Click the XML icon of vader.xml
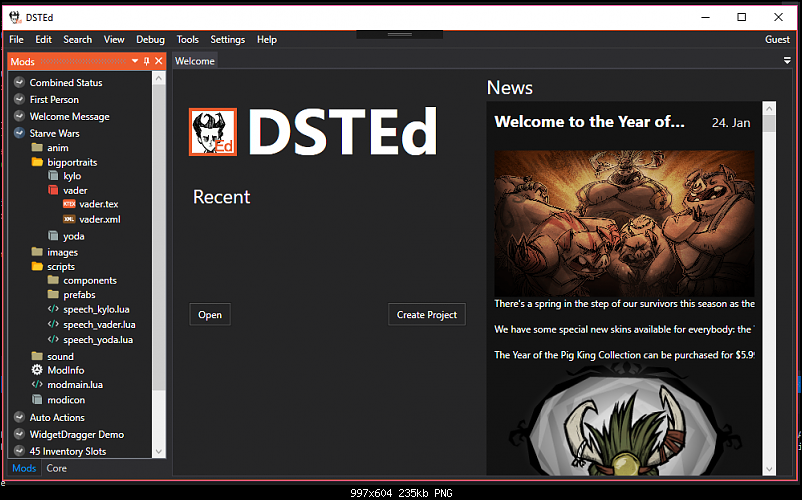Image resolution: width=802 pixels, height=500 pixels. [x=69, y=219]
